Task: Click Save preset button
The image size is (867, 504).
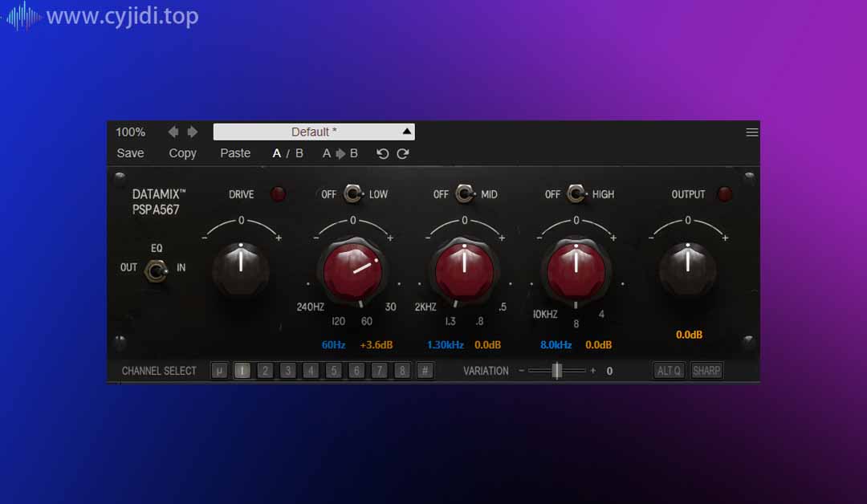Action: 131,153
